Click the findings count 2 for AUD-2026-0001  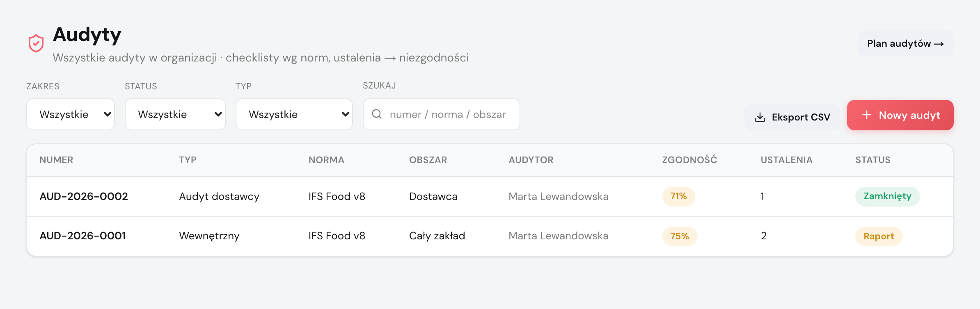(x=764, y=236)
